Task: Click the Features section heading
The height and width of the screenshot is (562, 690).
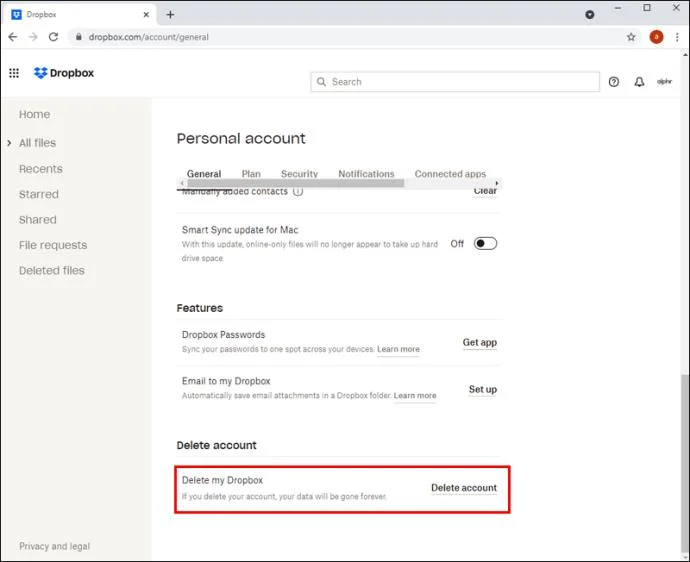Action: click(199, 308)
